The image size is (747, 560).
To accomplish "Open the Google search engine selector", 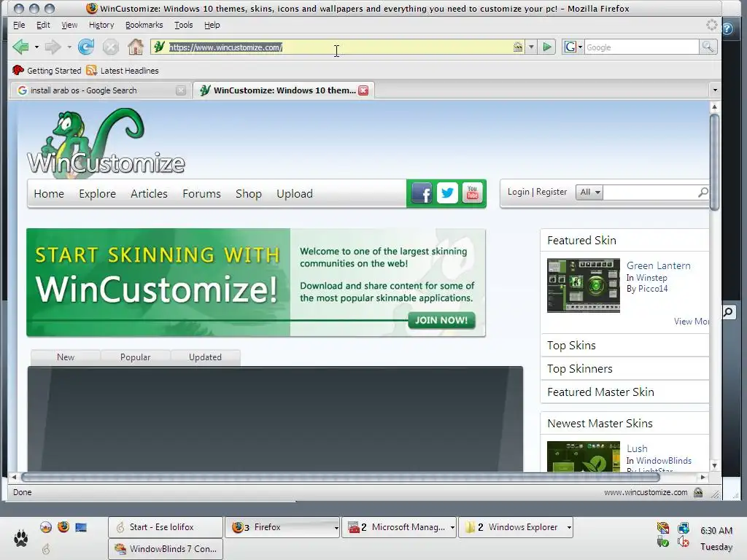I will pyautogui.click(x=573, y=47).
